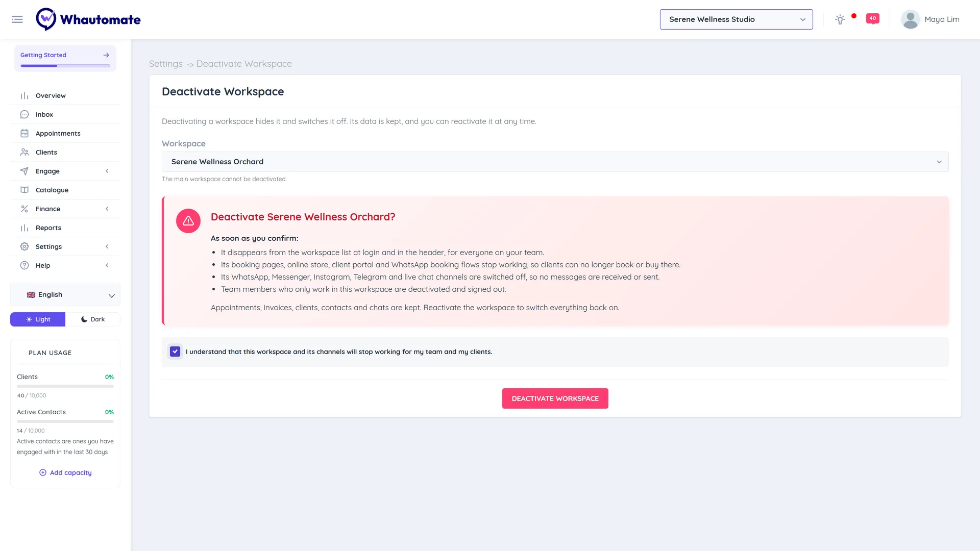Click the Help question mark icon
980x551 pixels.
pyautogui.click(x=24, y=266)
